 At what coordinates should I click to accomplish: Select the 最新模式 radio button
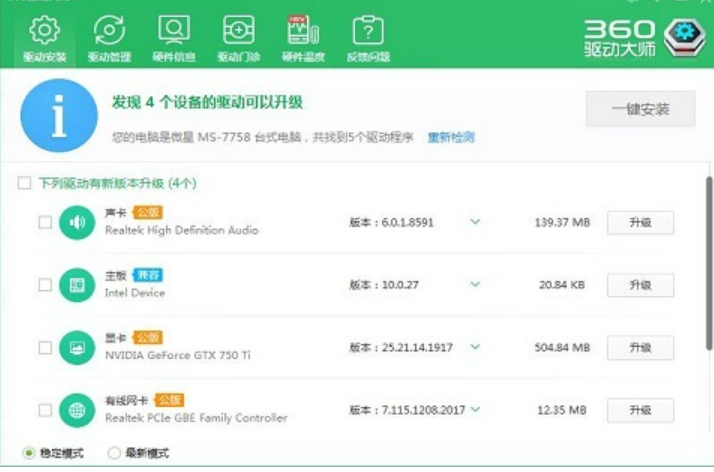pos(114,453)
